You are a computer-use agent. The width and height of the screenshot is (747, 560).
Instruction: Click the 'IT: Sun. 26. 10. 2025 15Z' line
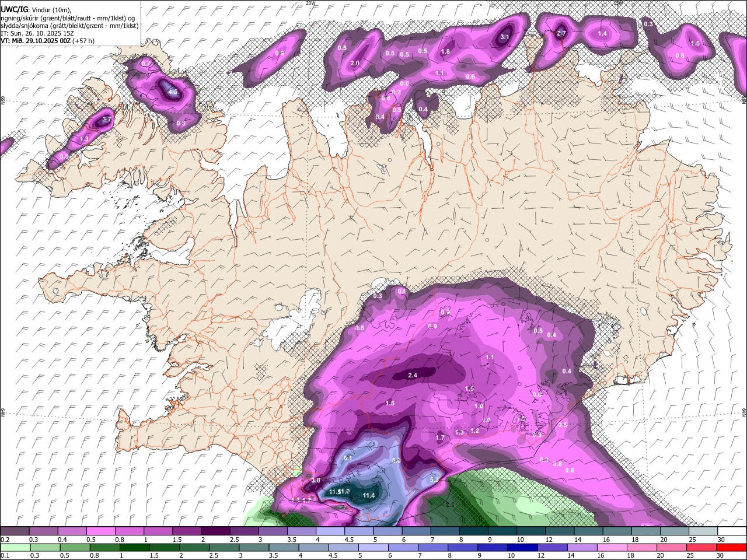click(x=37, y=33)
